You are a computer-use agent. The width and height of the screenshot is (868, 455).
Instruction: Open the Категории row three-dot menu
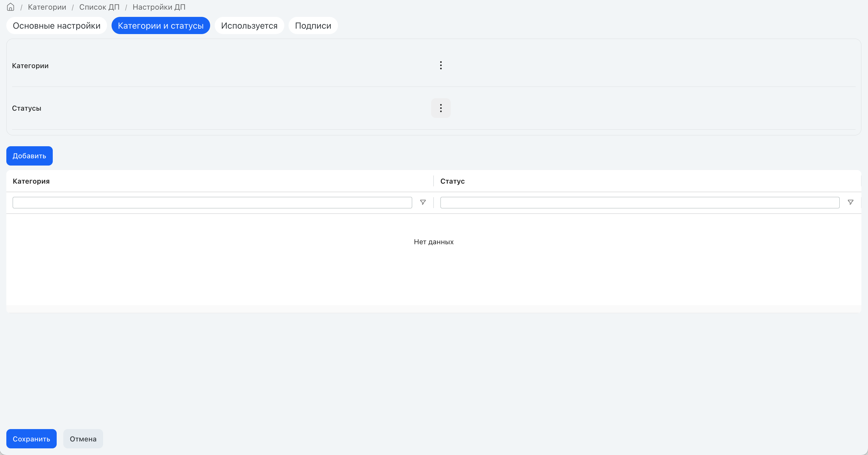(441, 65)
